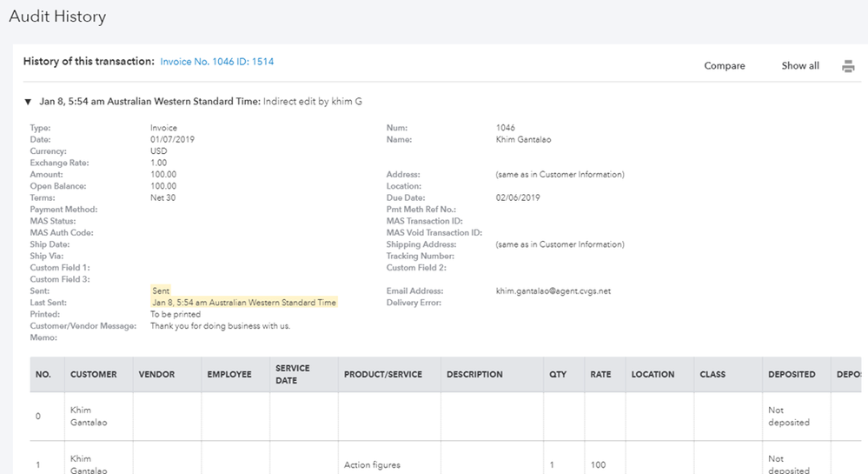The height and width of the screenshot is (474, 868).
Task: Open Invoice No. 1046 link
Action: click(217, 62)
